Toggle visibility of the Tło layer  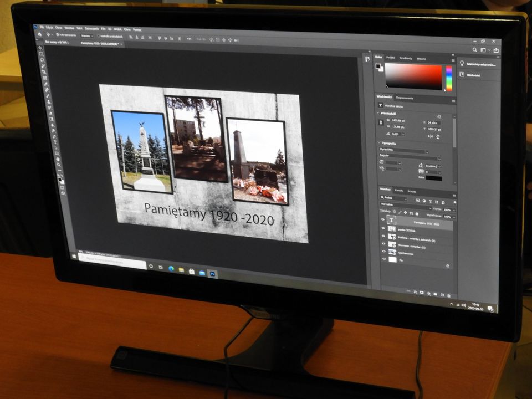pos(383,259)
